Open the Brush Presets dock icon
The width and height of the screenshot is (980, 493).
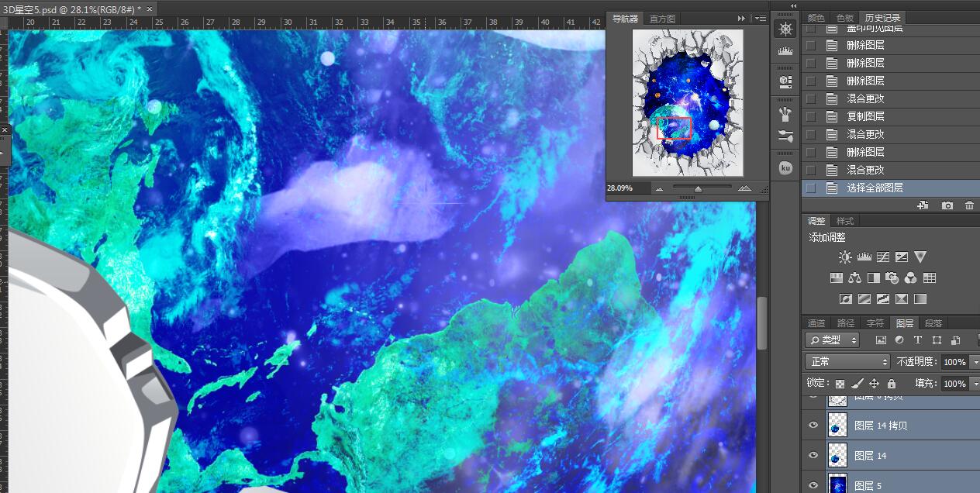pyautogui.click(x=785, y=115)
